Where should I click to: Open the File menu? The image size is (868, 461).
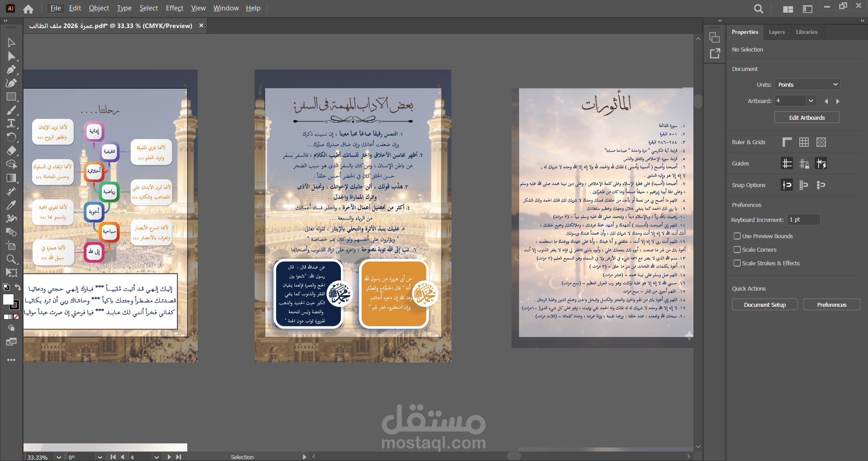point(56,8)
